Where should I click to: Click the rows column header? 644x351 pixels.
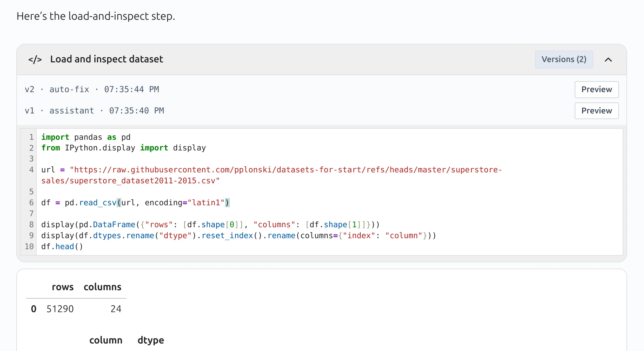(x=63, y=287)
